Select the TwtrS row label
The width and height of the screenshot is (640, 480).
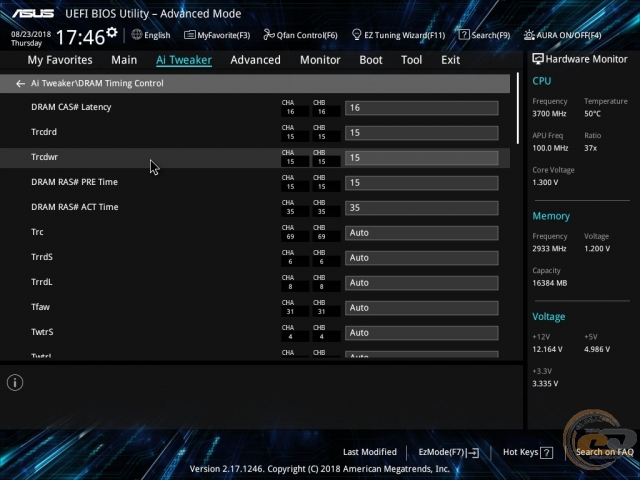tap(42, 332)
